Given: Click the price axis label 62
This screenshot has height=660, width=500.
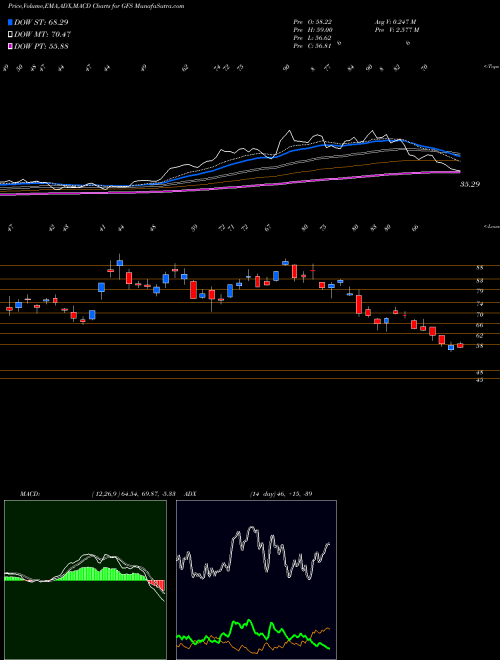Looking at the screenshot, I should tap(479, 336).
